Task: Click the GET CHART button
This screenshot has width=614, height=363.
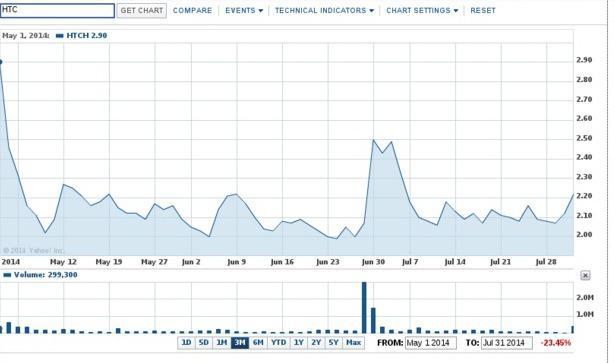Action: point(141,11)
